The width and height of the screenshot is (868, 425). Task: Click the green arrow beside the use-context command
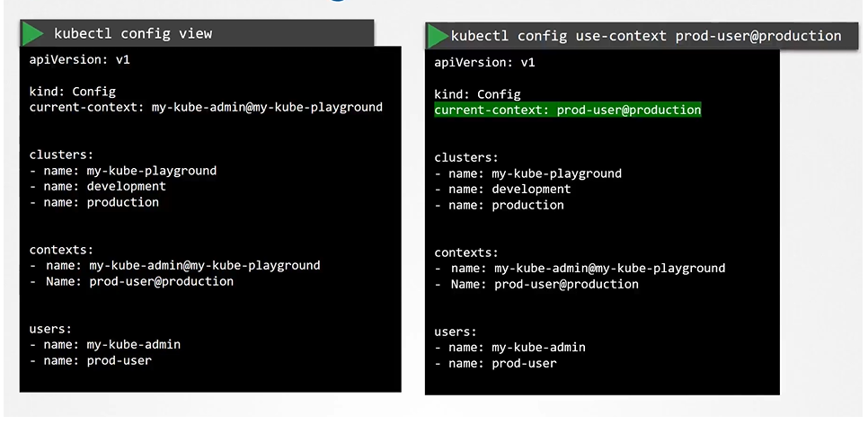(438, 36)
